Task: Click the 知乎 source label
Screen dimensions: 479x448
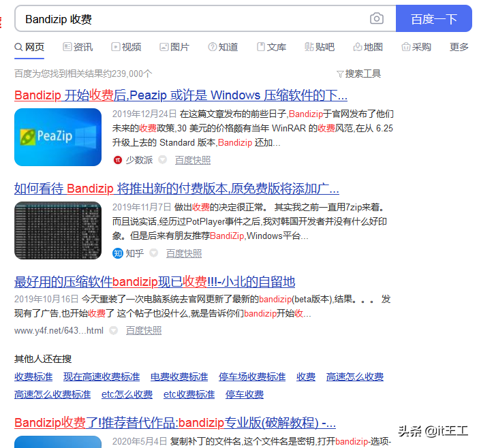Action: coord(134,253)
